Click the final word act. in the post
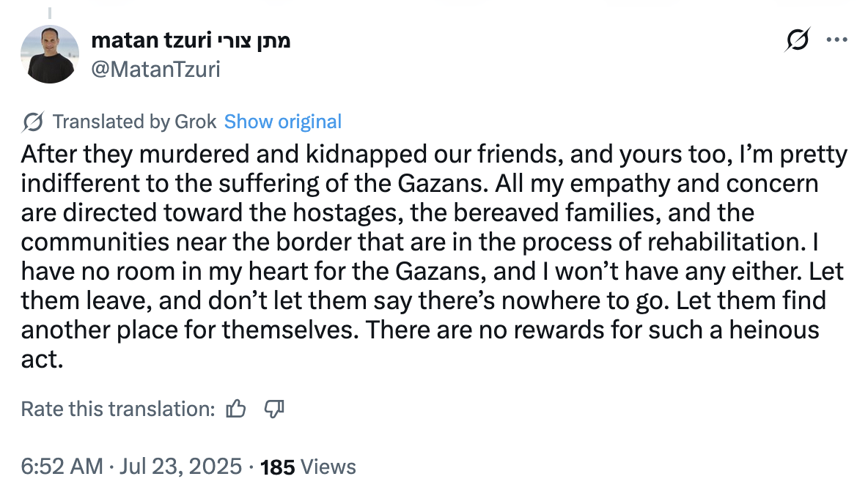This screenshot has width=868, height=501. [x=40, y=360]
